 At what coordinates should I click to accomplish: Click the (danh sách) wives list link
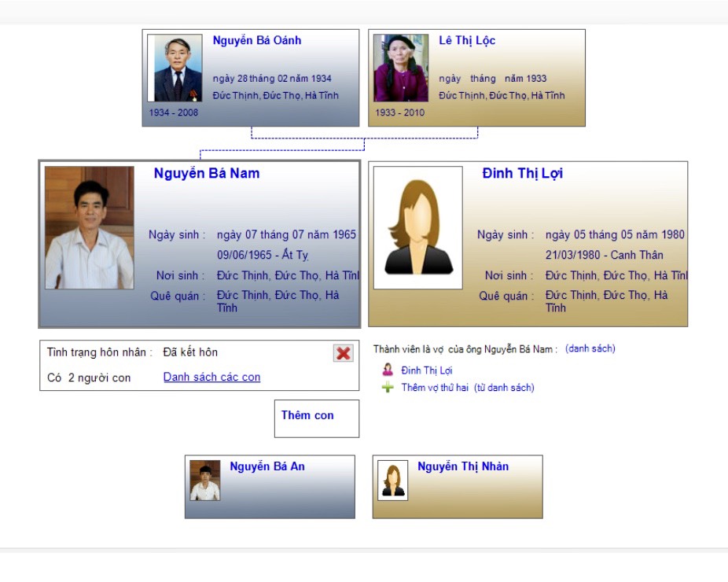pyautogui.click(x=590, y=349)
